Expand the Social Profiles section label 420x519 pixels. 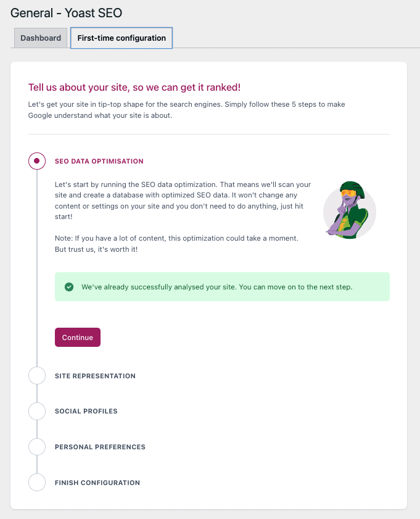86,411
